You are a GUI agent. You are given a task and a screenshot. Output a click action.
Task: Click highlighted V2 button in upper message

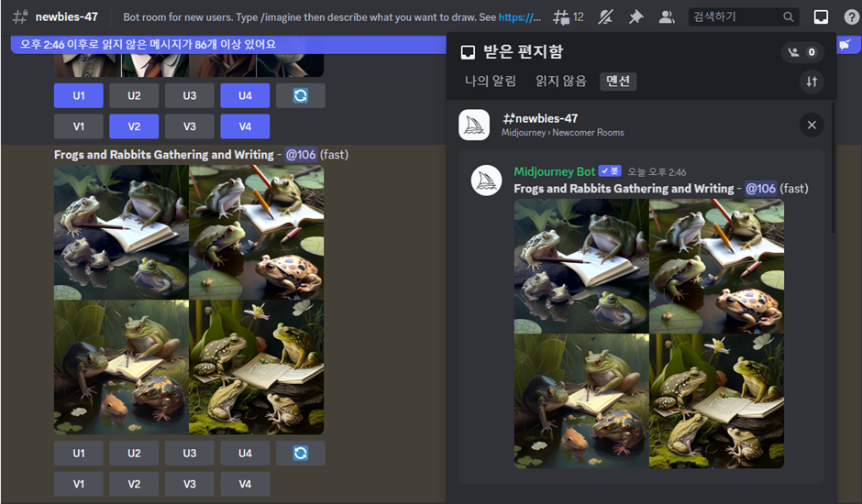coord(134,126)
